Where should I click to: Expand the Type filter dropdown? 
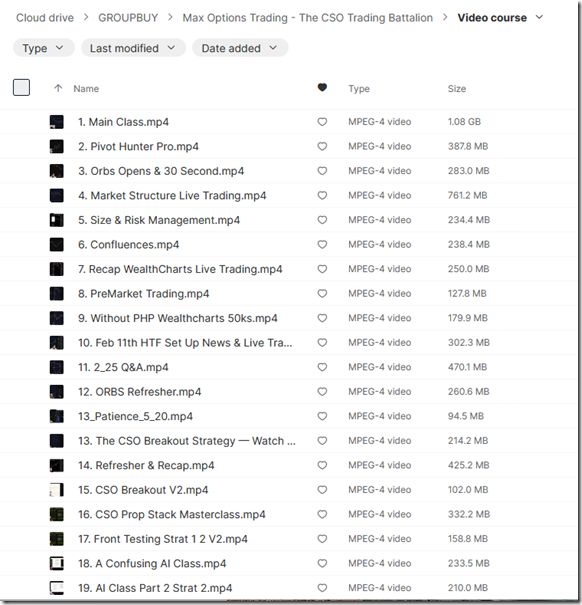pyautogui.click(x=44, y=48)
